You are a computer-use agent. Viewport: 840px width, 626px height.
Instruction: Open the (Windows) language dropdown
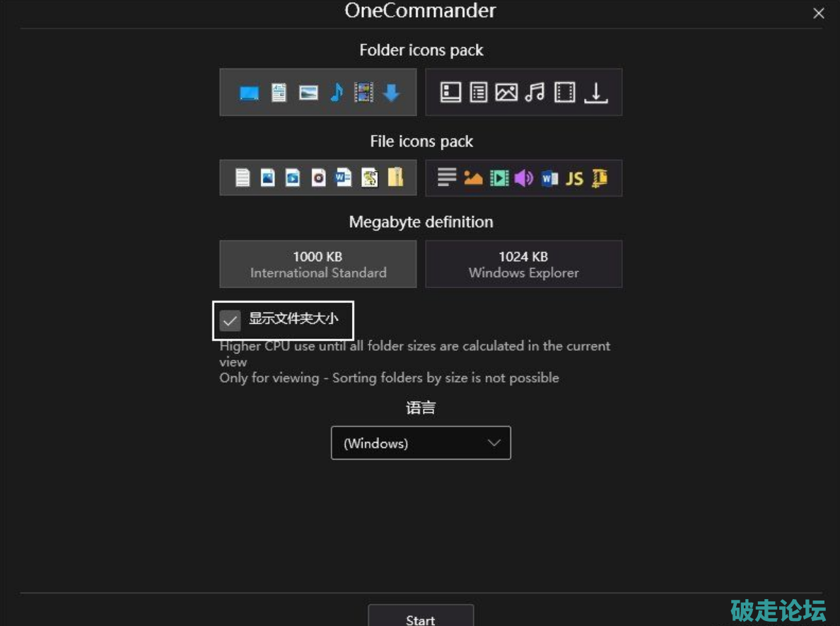click(420, 444)
